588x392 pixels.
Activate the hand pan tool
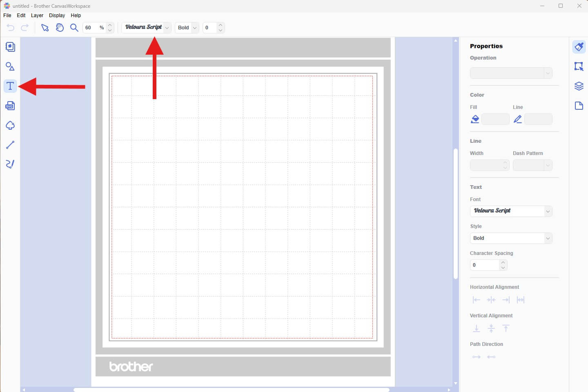pos(60,28)
